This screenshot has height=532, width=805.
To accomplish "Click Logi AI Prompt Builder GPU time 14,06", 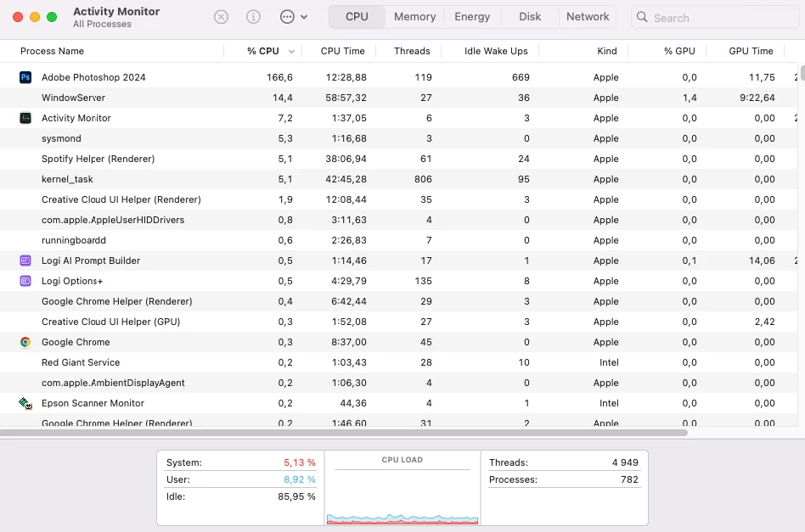I will (762, 260).
